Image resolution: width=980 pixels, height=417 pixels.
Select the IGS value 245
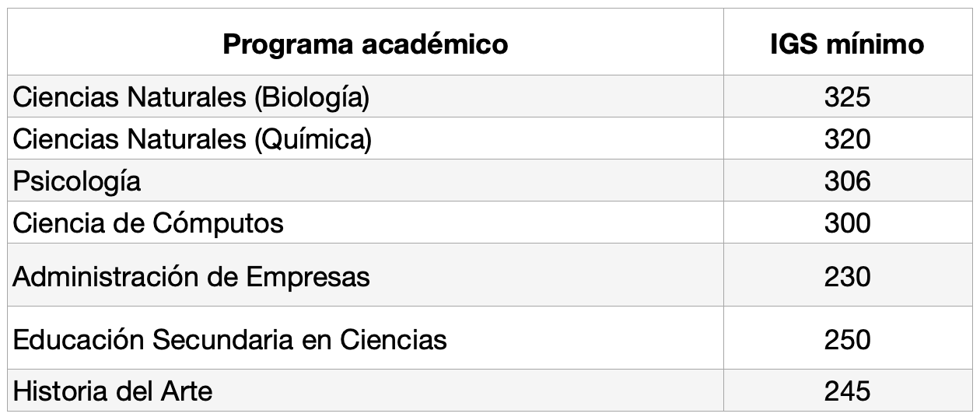tap(846, 390)
